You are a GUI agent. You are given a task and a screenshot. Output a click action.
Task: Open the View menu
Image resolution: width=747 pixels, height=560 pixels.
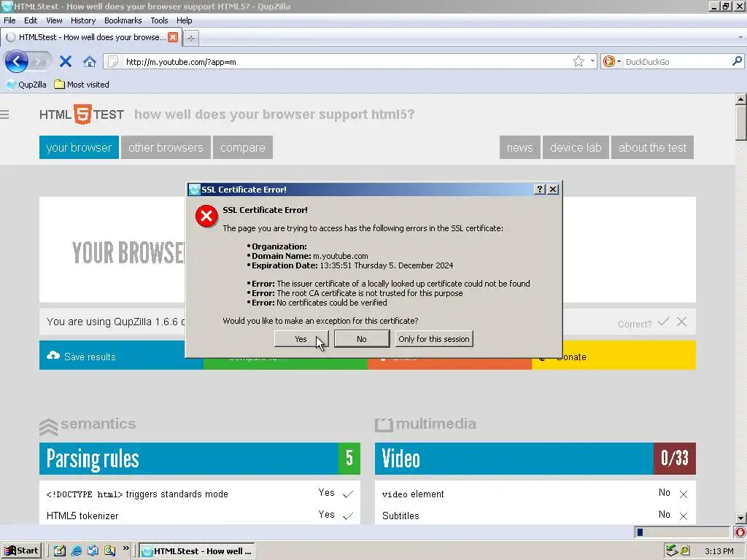pyautogui.click(x=54, y=20)
